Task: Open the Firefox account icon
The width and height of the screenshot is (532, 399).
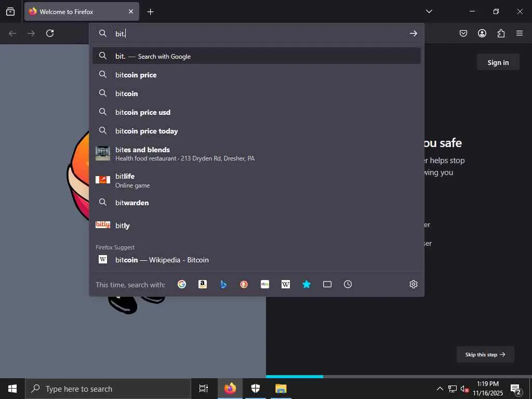Action: point(482,33)
